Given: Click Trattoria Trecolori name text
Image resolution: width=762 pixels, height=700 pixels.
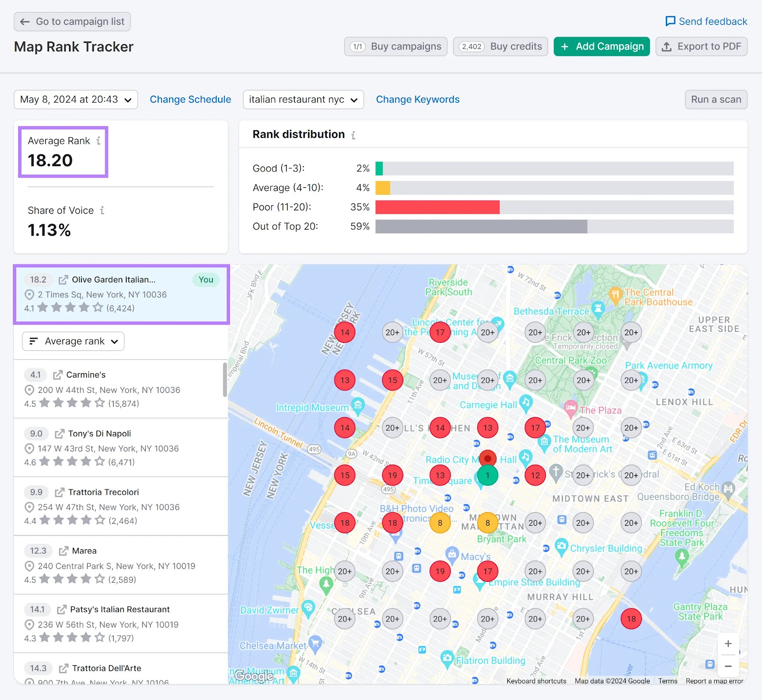Looking at the screenshot, I should click(x=103, y=492).
